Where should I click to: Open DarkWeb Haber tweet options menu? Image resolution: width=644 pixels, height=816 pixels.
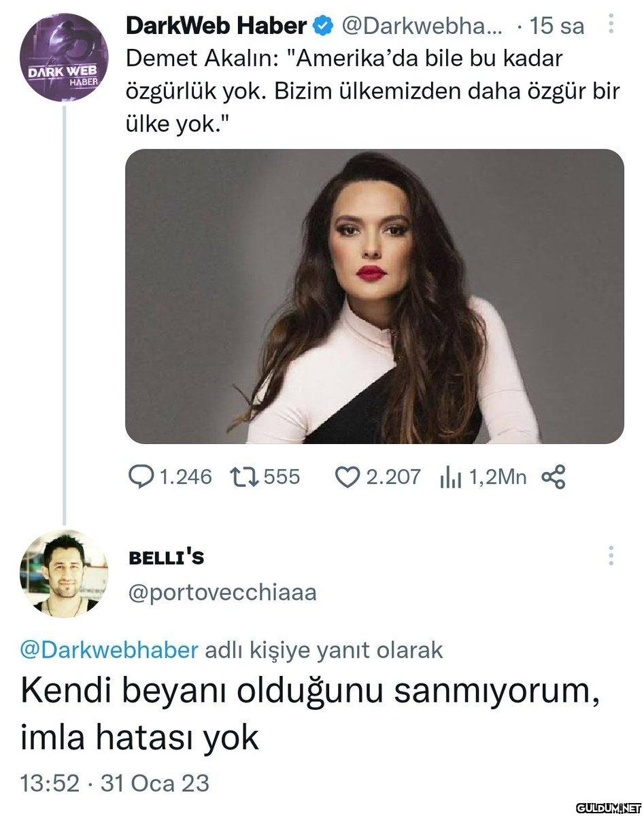tap(611, 26)
